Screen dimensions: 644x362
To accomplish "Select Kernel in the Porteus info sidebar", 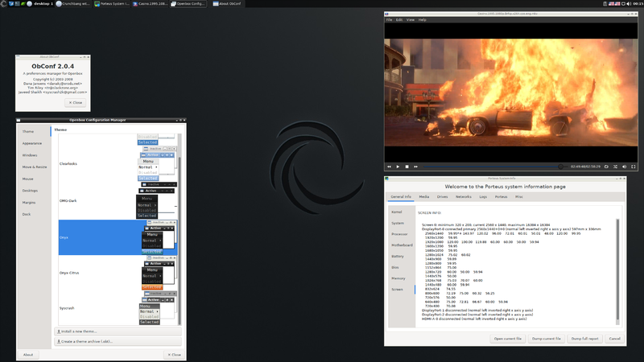I will [397, 212].
